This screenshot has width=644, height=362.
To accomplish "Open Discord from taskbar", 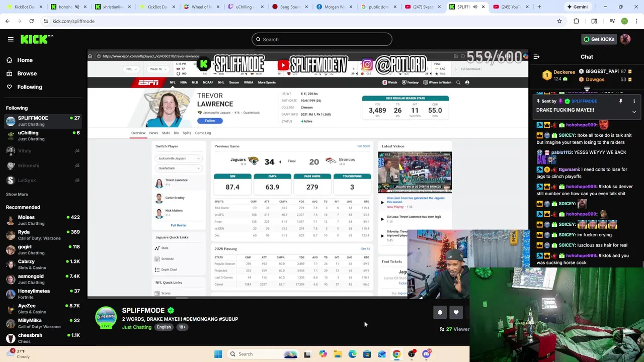I will (426, 354).
